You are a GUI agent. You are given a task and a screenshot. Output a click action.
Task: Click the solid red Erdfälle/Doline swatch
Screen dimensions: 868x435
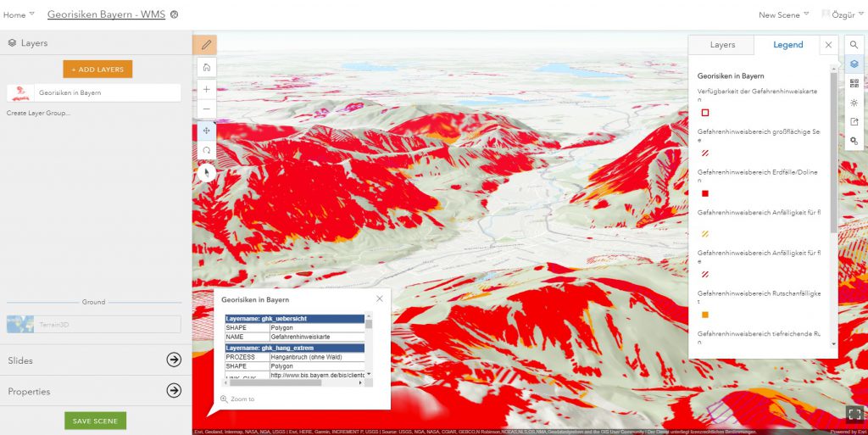coord(705,193)
